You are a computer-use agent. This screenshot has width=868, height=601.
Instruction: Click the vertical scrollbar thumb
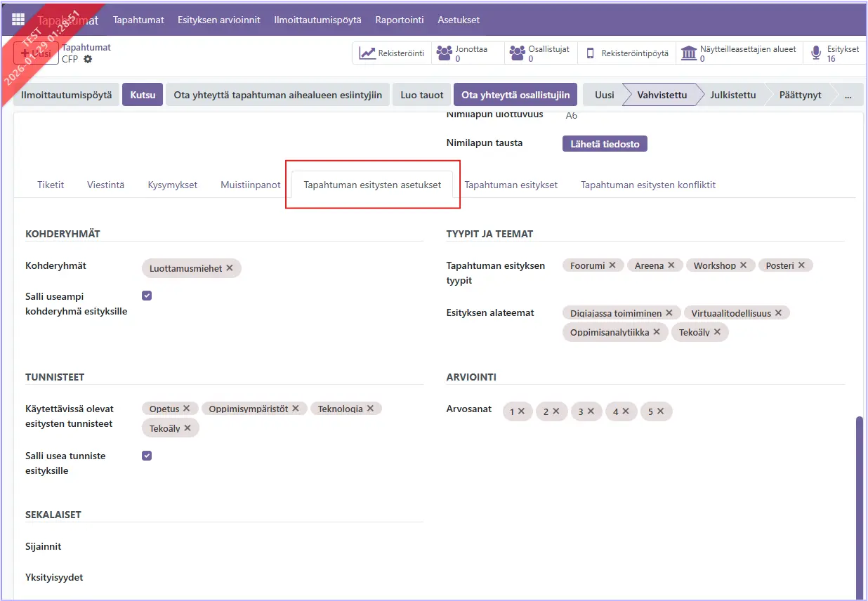click(x=859, y=506)
